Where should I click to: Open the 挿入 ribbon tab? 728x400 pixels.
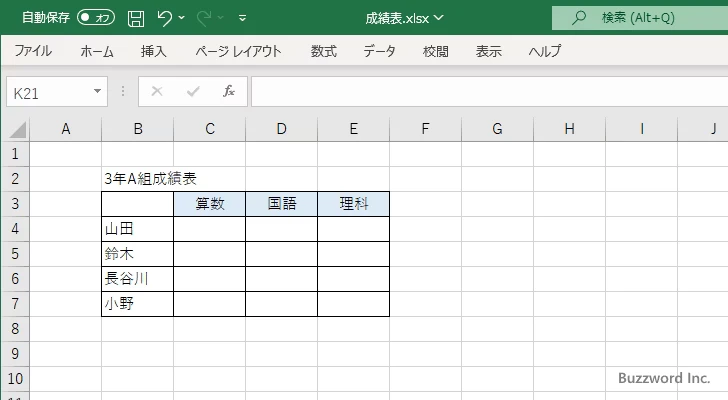pos(153,52)
